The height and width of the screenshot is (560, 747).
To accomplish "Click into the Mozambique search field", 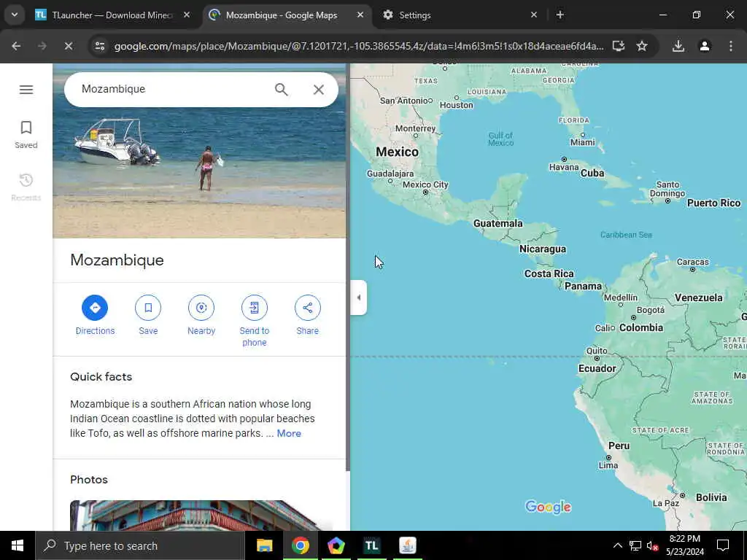I will 171,89.
